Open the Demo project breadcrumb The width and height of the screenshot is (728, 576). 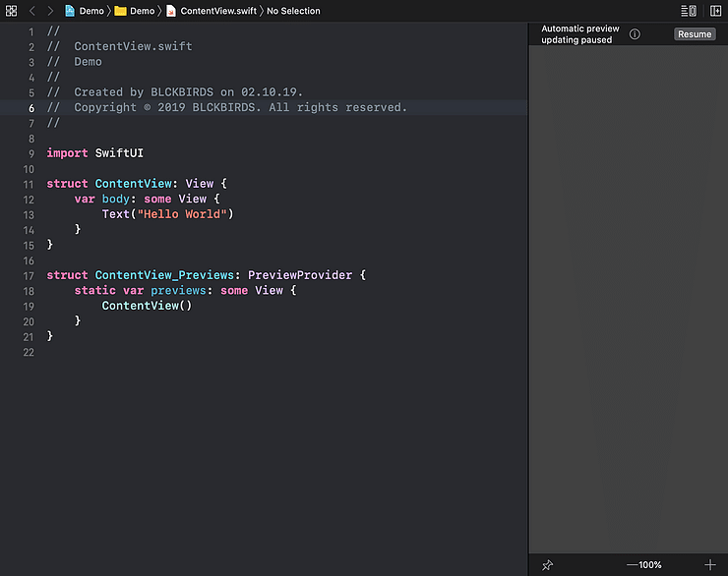(85, 11)
